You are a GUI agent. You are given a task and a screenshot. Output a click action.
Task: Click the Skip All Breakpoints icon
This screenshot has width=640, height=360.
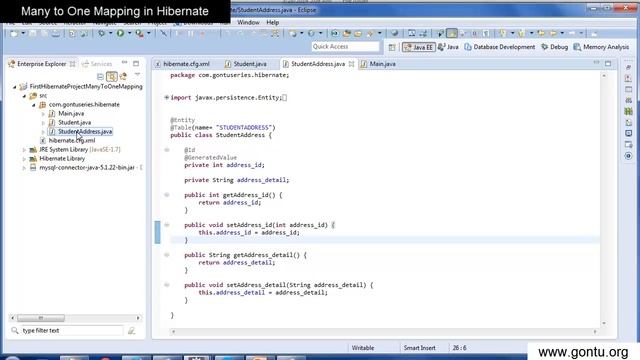163,33
